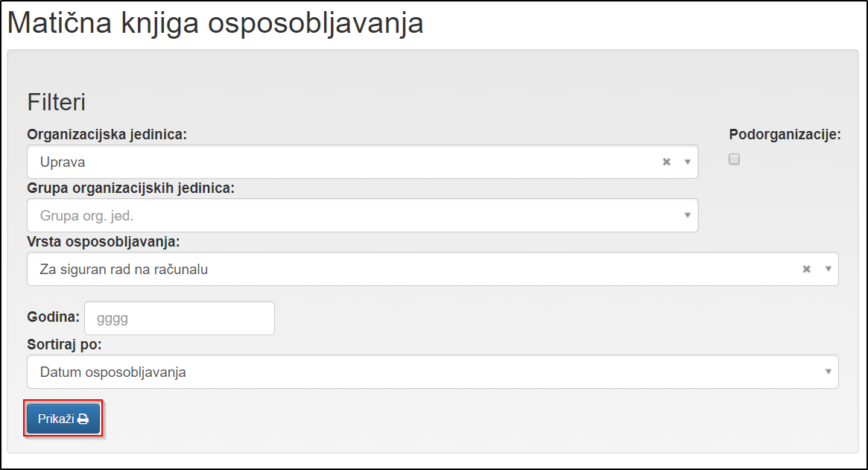
Task: Click the "Godina:" label
Action: (x=52, y=317)
